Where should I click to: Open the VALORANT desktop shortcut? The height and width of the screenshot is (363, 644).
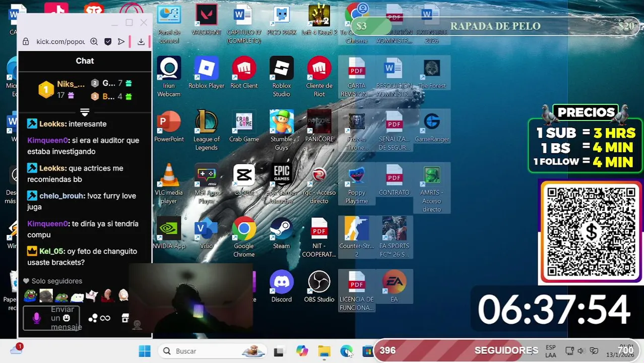206,20
